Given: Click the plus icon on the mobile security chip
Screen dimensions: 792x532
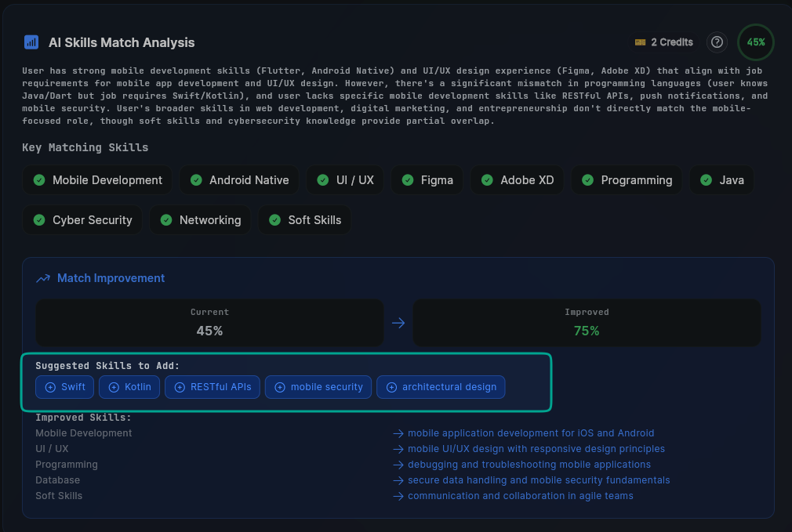Looking at the screenshot, I should [x=280, y=386].
